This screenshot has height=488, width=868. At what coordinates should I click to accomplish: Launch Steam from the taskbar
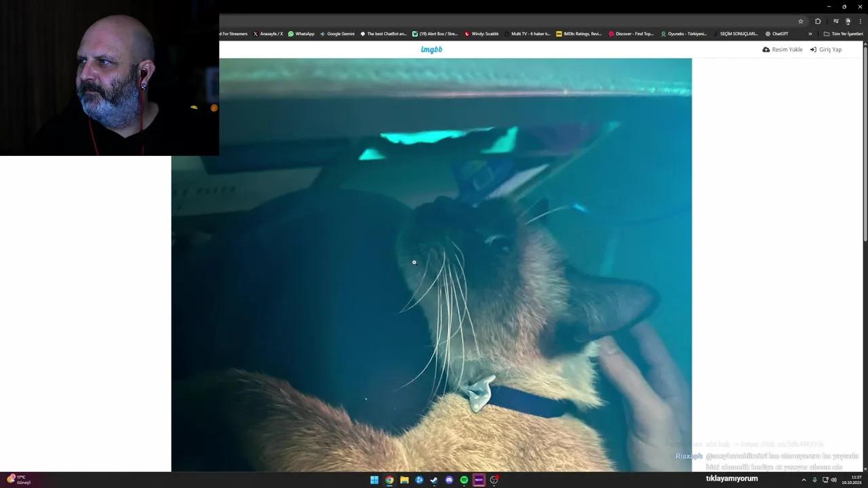434,480
